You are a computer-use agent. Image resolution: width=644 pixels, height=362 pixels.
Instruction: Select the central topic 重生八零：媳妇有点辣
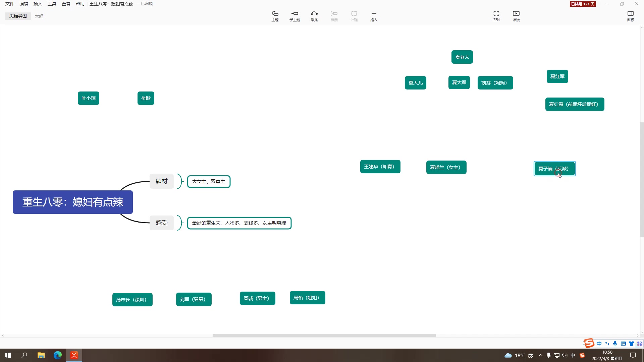73,202
